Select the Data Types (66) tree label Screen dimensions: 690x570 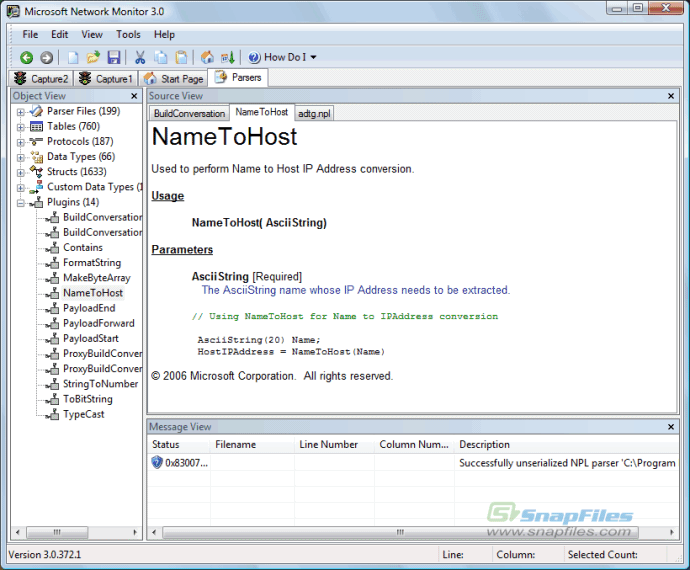coord(81,157)
